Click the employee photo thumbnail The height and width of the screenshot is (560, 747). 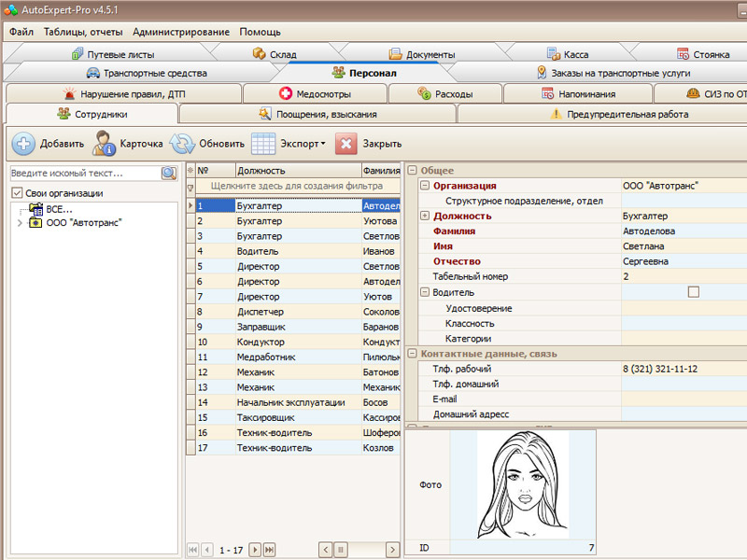point(523,484)
